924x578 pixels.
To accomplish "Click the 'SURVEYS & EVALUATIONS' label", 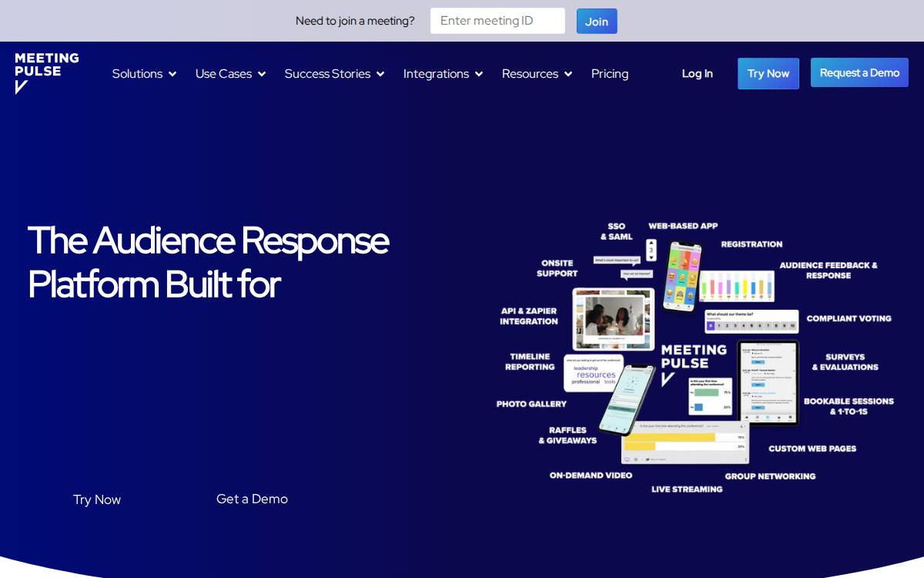I will tap(845, 362).
